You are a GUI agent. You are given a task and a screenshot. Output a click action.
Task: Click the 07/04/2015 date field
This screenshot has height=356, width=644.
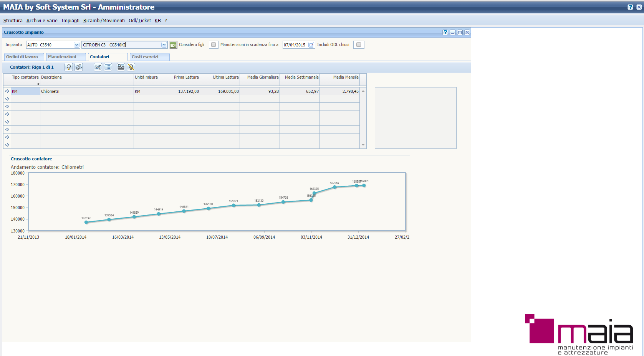click(x=296, y=45)
